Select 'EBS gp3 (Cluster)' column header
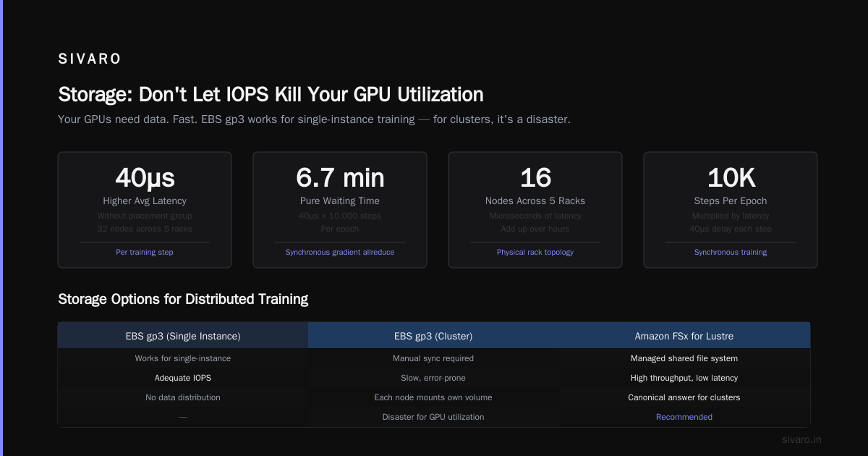The height and width of the screenshot is (456, 868). pyautogui.click(x=433, y=336)
